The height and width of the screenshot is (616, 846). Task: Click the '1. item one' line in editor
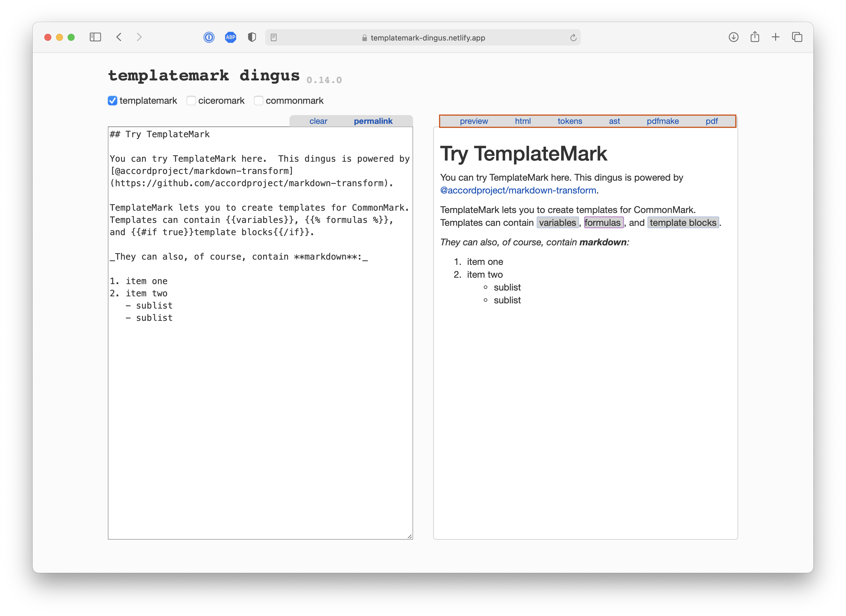139,281
